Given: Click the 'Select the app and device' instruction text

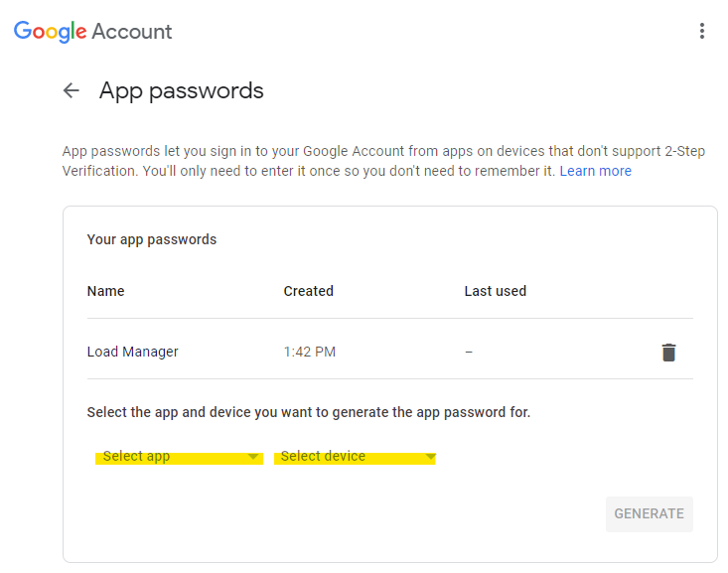Looking at the screenshot, I should pos(309,412).
